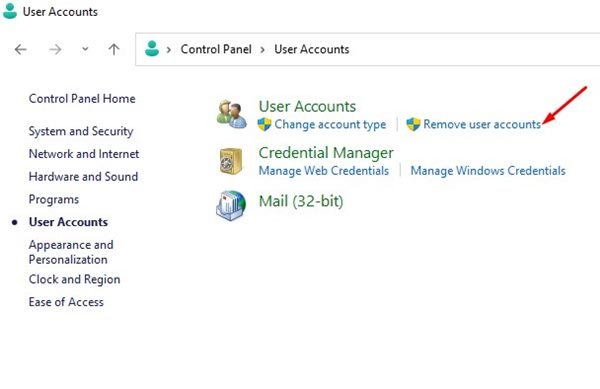Click the User Accounts people icon
Screen dimensions: 600x389
click(x=232, y=114)
